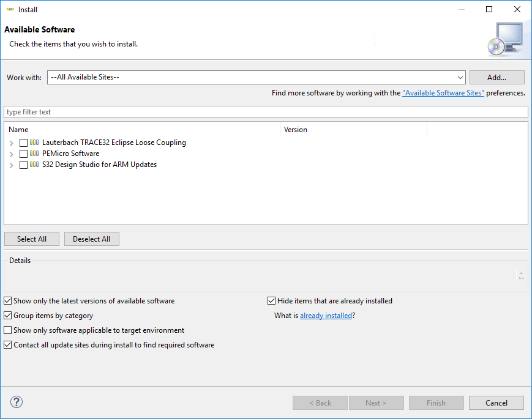Open the Available Software Sites link
532x419 pixels.
[443, 93]
